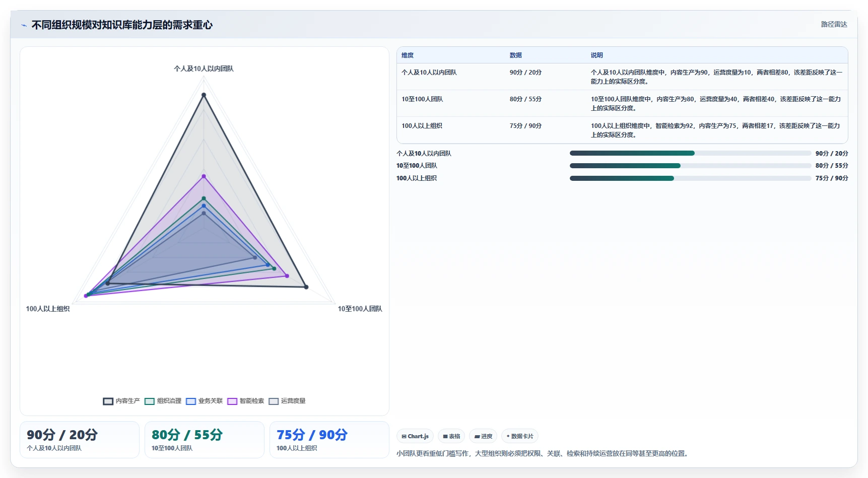868x478 pixels.
Task: Click purple 智能检索 point on right axis
Action: pos(287,276)
